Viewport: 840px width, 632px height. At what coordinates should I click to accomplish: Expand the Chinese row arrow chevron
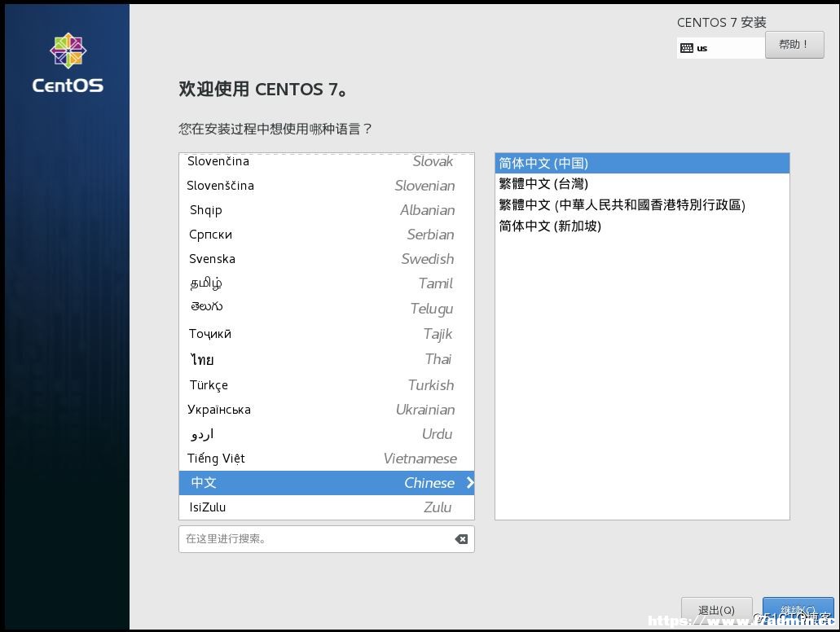[470, 483]
